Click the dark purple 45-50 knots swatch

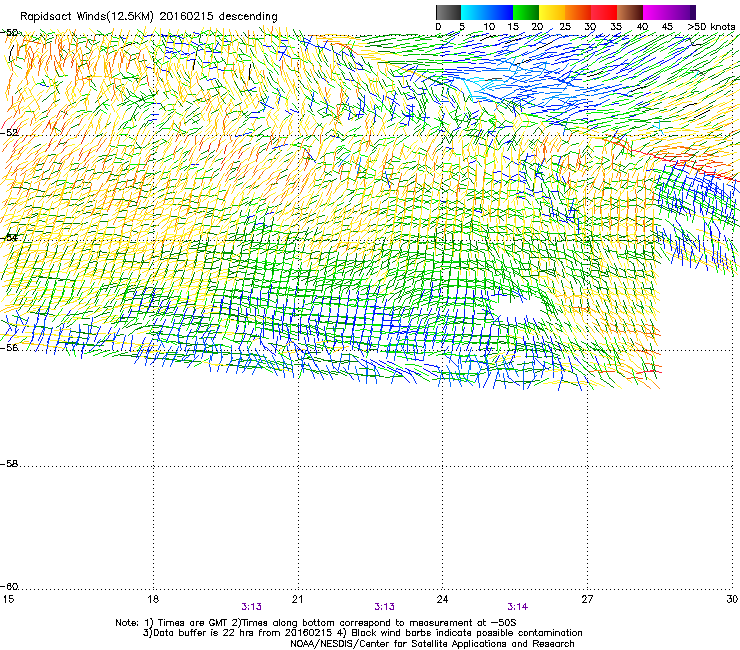coord(682,12)
